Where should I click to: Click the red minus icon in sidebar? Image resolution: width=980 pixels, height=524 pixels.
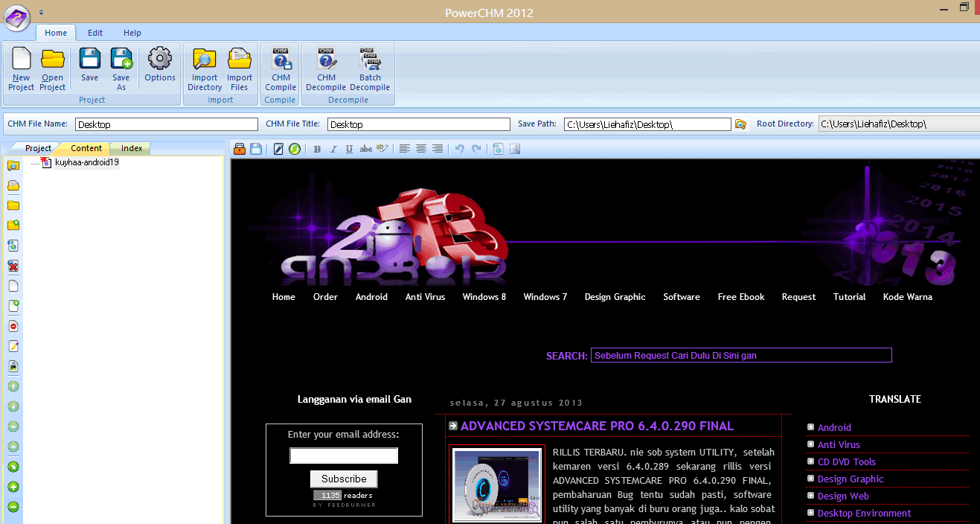click(x=13, y=326)
